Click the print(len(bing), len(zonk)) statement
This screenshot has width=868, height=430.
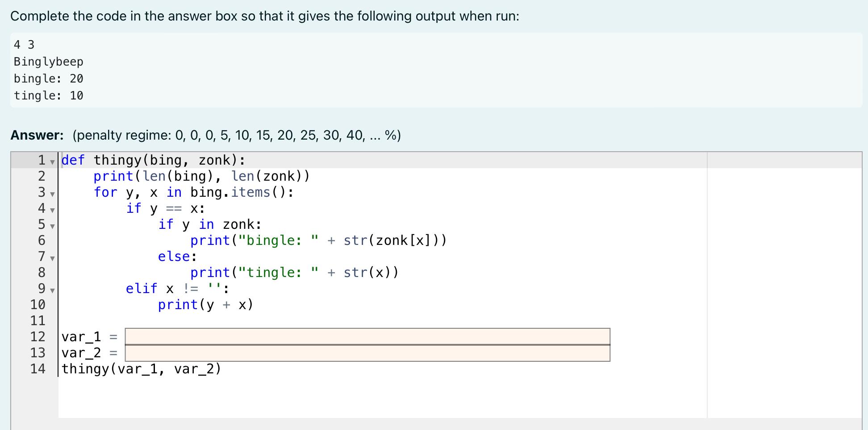click(201, 176)
